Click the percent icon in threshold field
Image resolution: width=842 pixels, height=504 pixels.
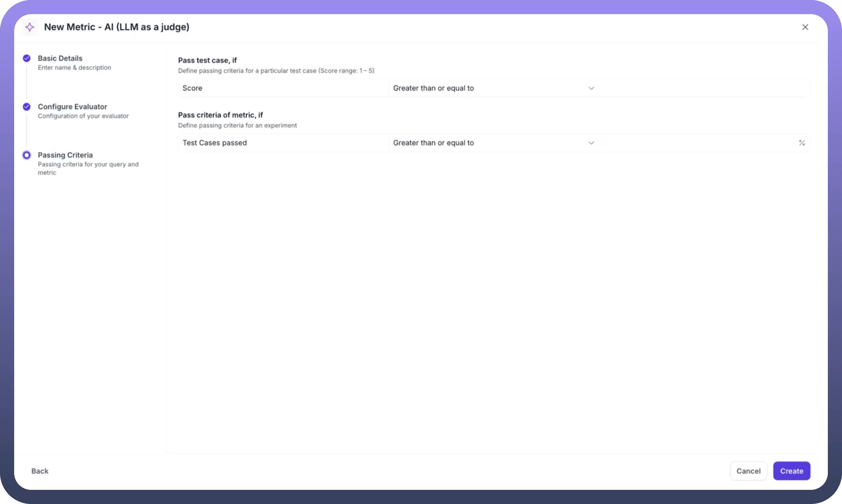[x=802, y=143]
